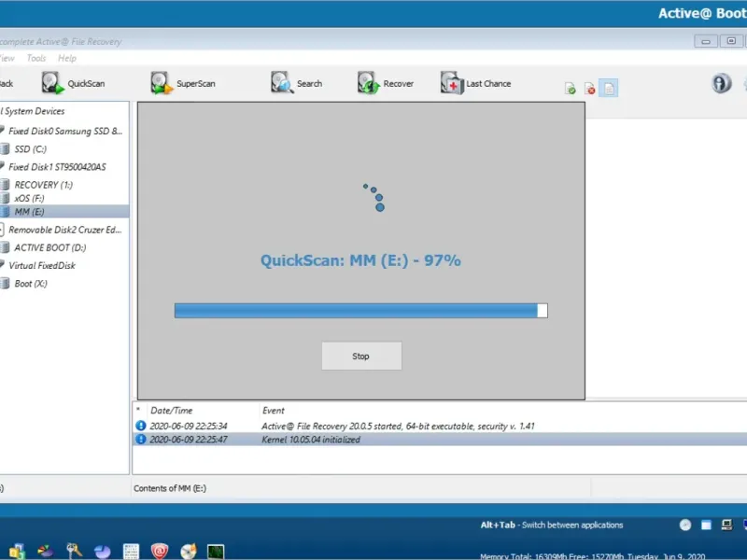747x560 pixels.
Task: Toggle the highlighted document filter icon
Action: click(609, 89)
